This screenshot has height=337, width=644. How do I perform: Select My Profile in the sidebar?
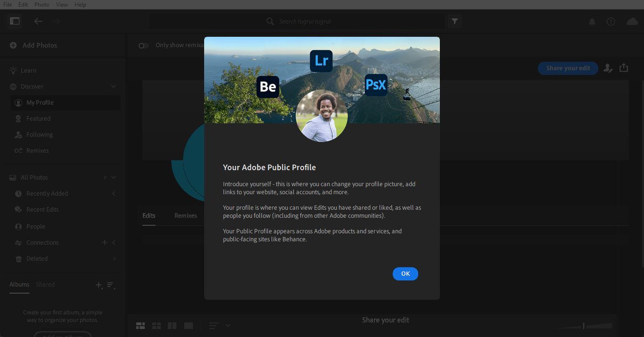click(x=66, y=103)
